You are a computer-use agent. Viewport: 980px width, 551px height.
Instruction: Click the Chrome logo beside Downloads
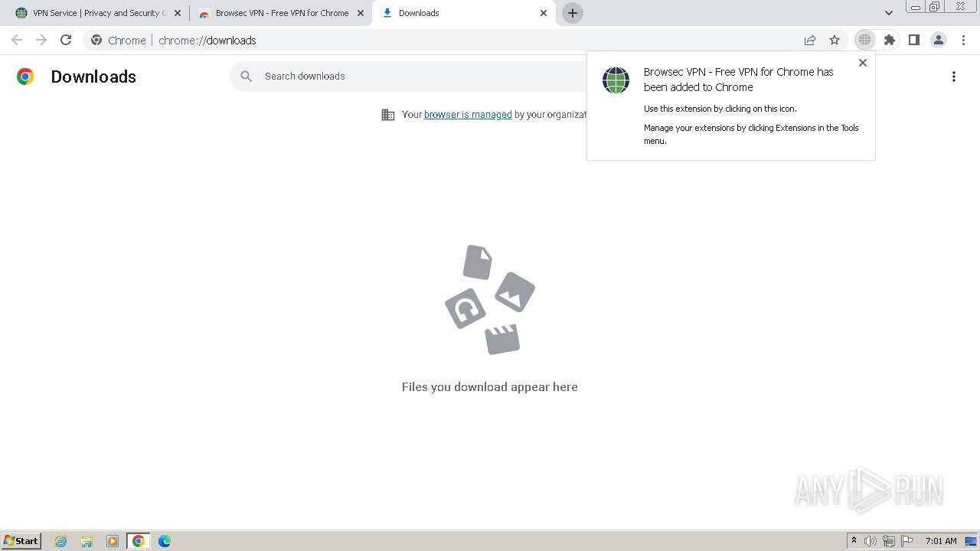(x=25, y=77)
